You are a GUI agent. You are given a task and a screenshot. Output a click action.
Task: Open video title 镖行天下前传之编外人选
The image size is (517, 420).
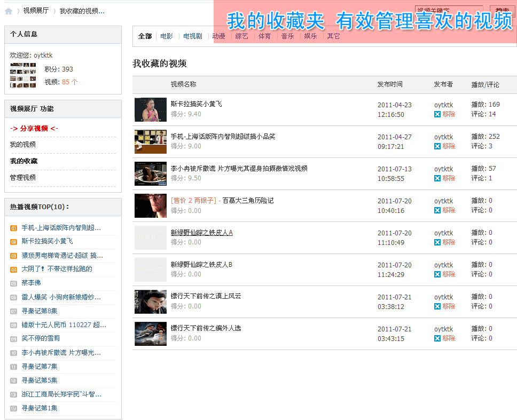(206, 328)
